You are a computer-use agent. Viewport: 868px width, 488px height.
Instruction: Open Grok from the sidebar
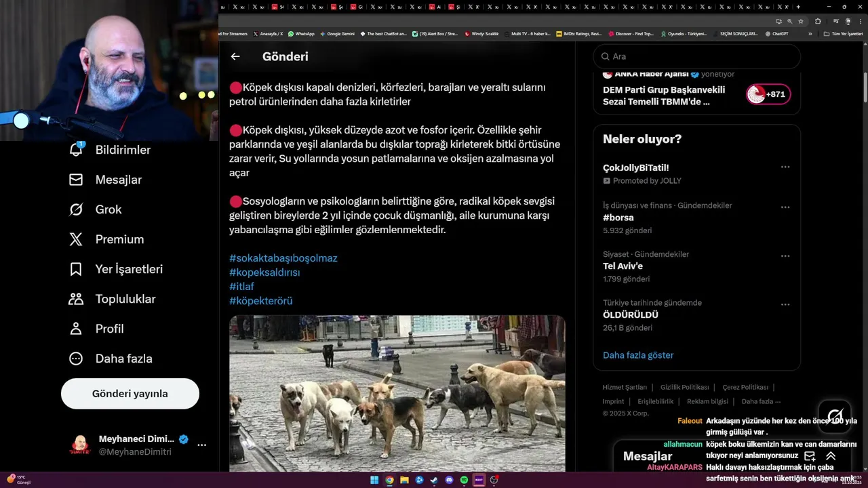click(95, 209)
